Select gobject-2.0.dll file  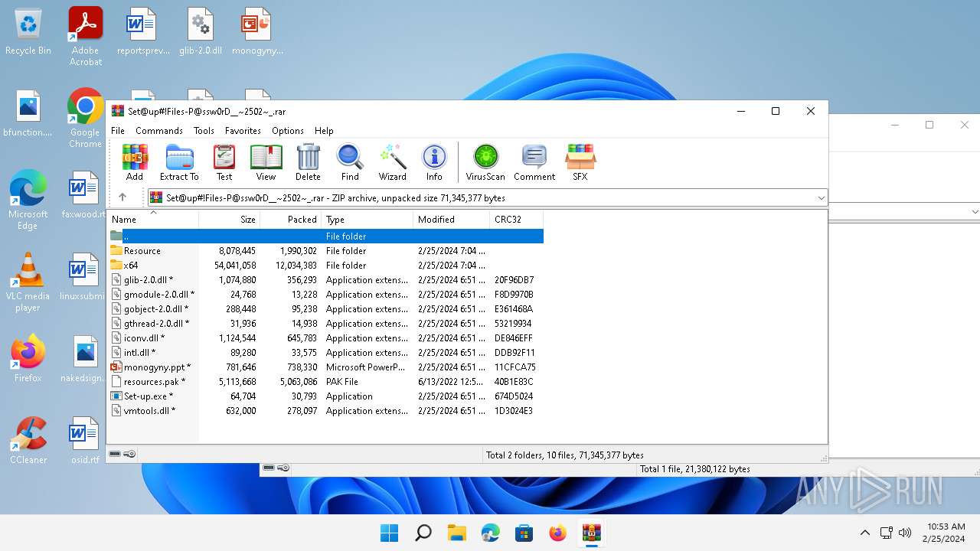tap(325, 309)
